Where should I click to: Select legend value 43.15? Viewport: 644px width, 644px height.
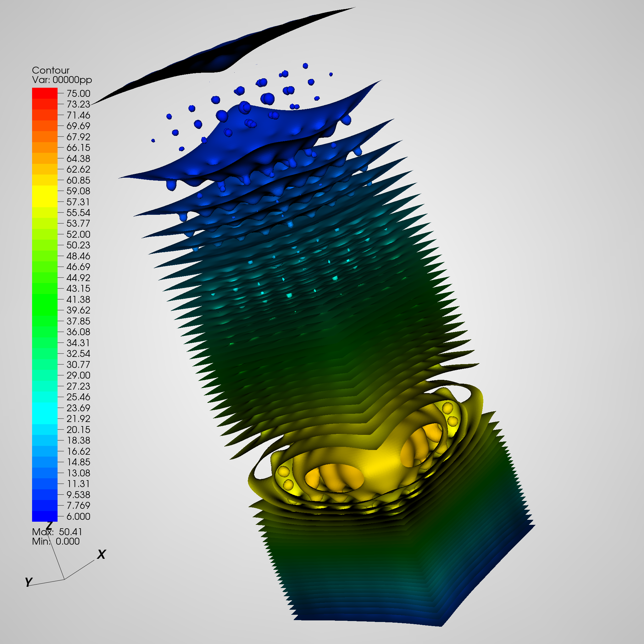pos(78,288)
